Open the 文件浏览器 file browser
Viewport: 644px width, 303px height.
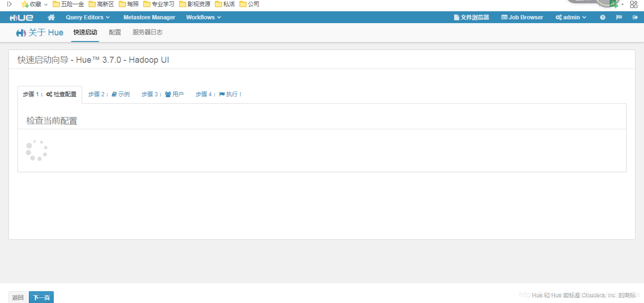(471, 17)
